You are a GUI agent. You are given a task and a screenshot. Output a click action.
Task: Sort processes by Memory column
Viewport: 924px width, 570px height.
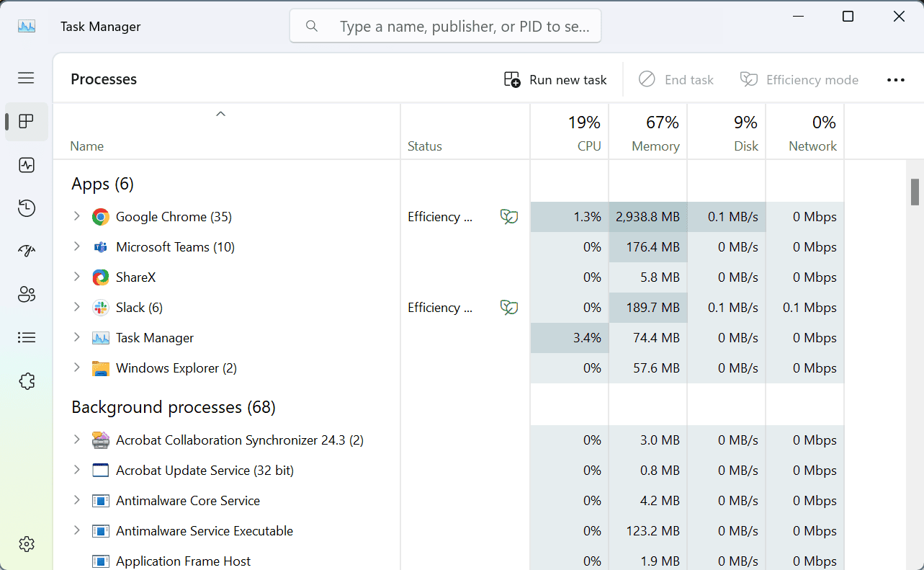point(648,132)
